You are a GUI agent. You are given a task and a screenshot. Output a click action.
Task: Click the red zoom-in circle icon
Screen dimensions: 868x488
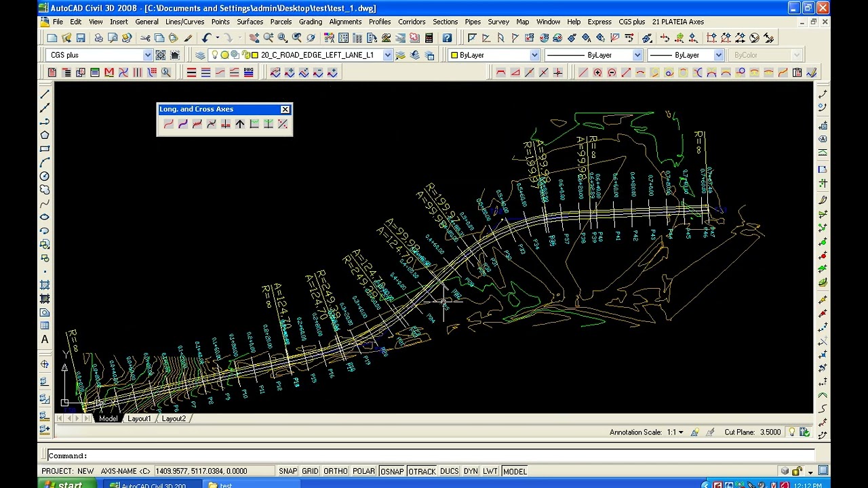click(x=597, y=73)
